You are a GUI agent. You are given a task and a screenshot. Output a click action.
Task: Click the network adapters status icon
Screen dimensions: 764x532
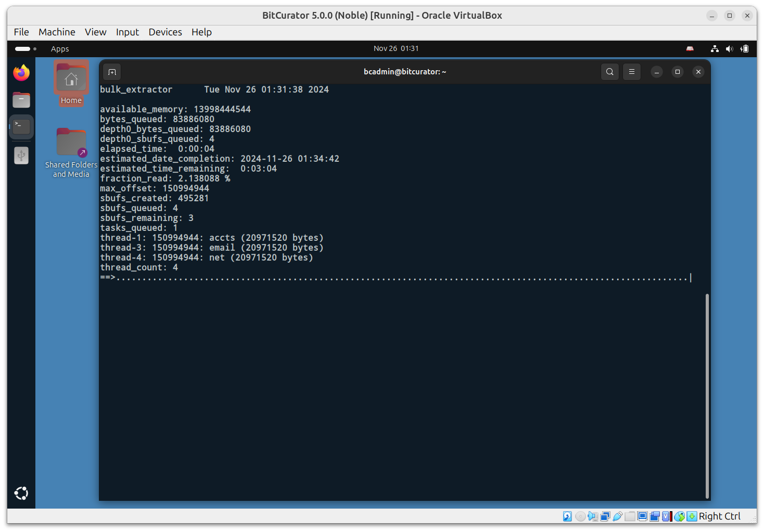pos(605,516)
